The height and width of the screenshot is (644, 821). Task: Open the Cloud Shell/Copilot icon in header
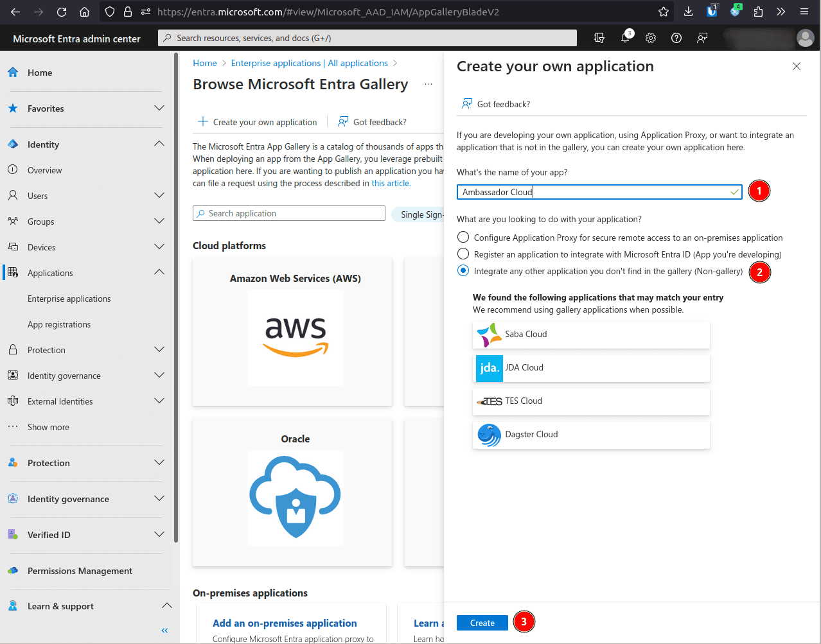pyautogui.click(x=599, y=38)
